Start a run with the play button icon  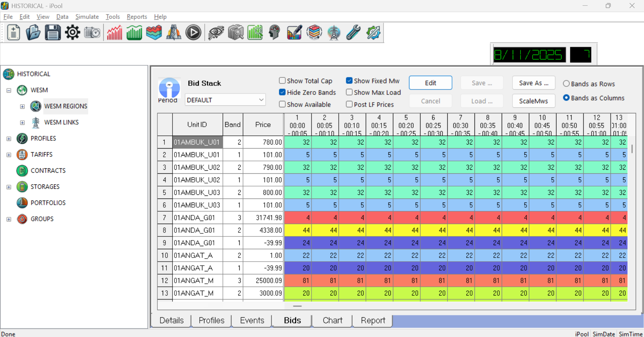pyautogui.click(x=193, y=32)
